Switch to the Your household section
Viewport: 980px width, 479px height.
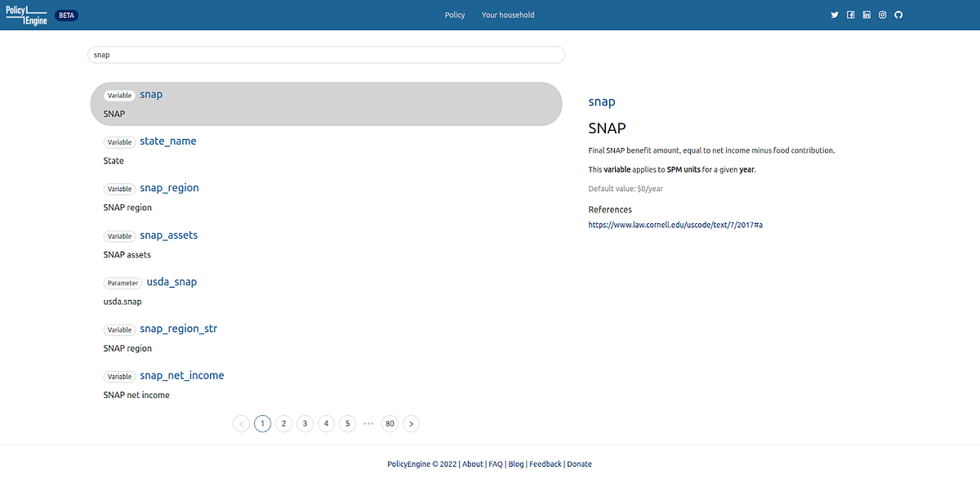[x=508, y=14]
